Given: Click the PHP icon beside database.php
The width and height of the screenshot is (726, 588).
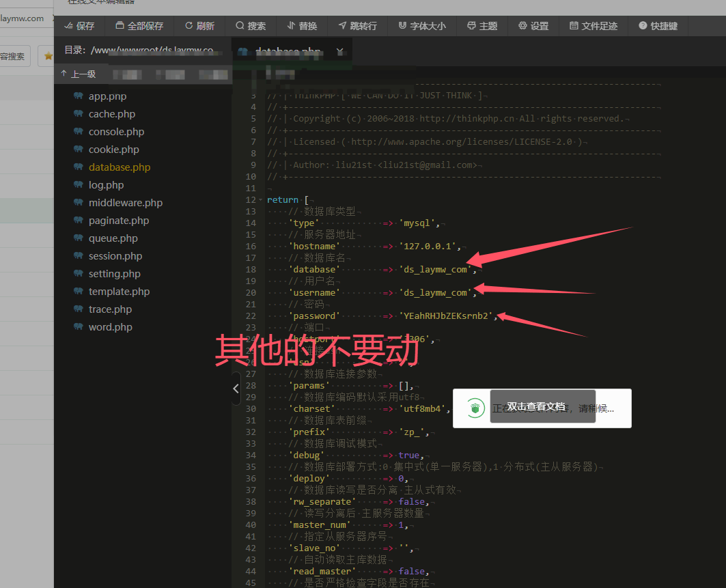Looking at the screenshot, I should tap(79, 167).
